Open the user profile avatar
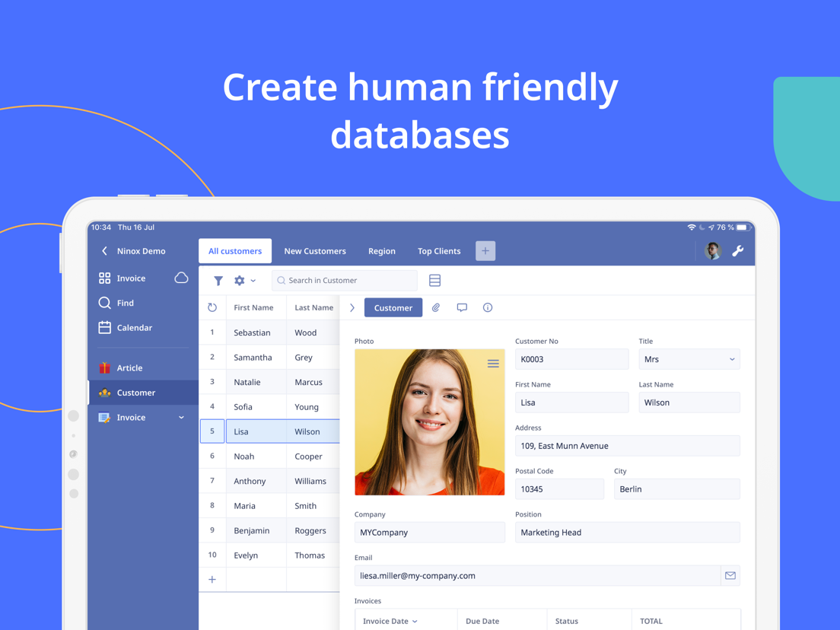 pos(712,251)
